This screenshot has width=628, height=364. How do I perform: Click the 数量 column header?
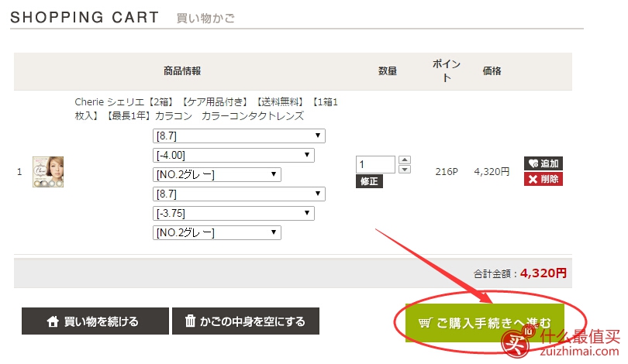pyautogui.click(x=388, y=71)
